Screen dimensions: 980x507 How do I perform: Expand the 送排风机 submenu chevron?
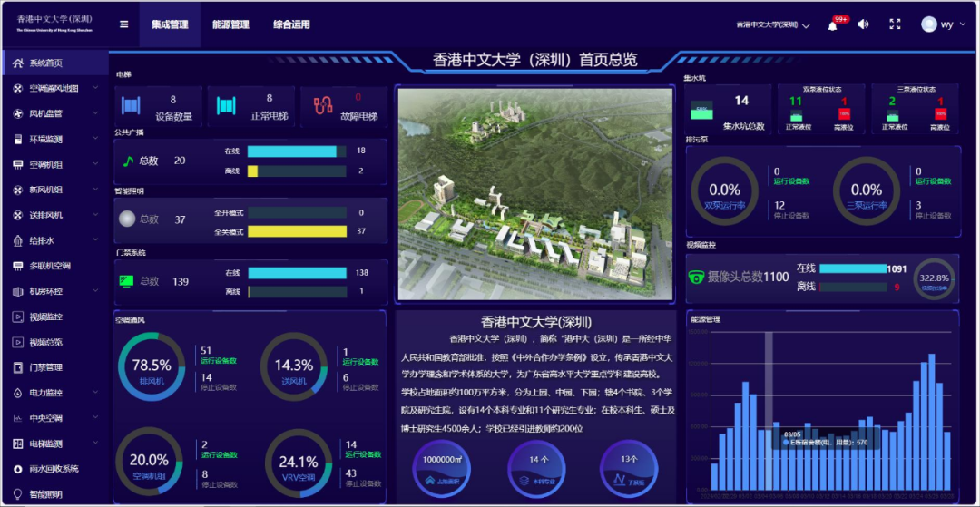tap(95, 215)
